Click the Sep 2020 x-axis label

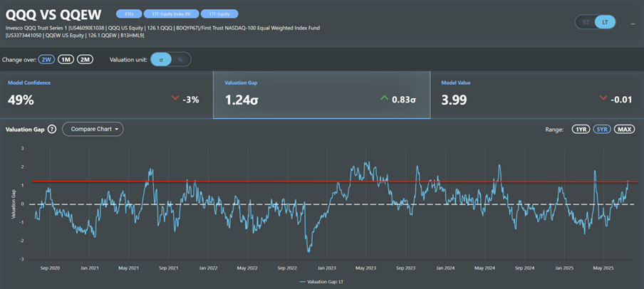(50, 268)
